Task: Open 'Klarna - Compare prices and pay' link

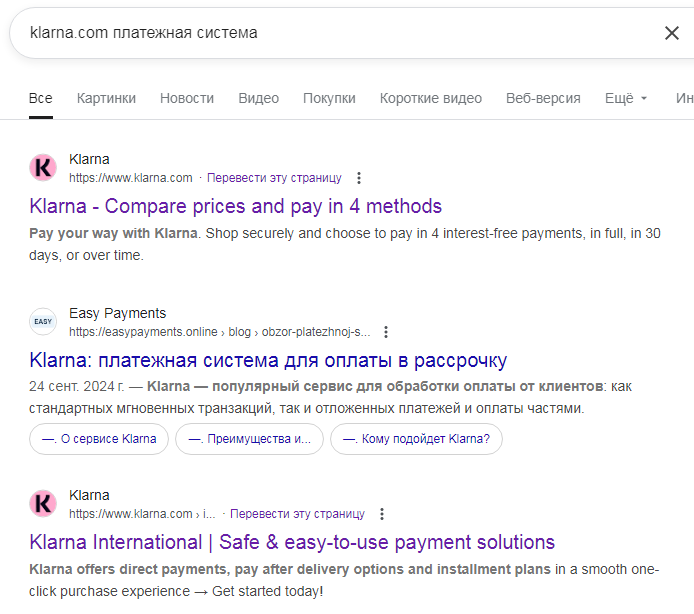Action: (236, 207)
